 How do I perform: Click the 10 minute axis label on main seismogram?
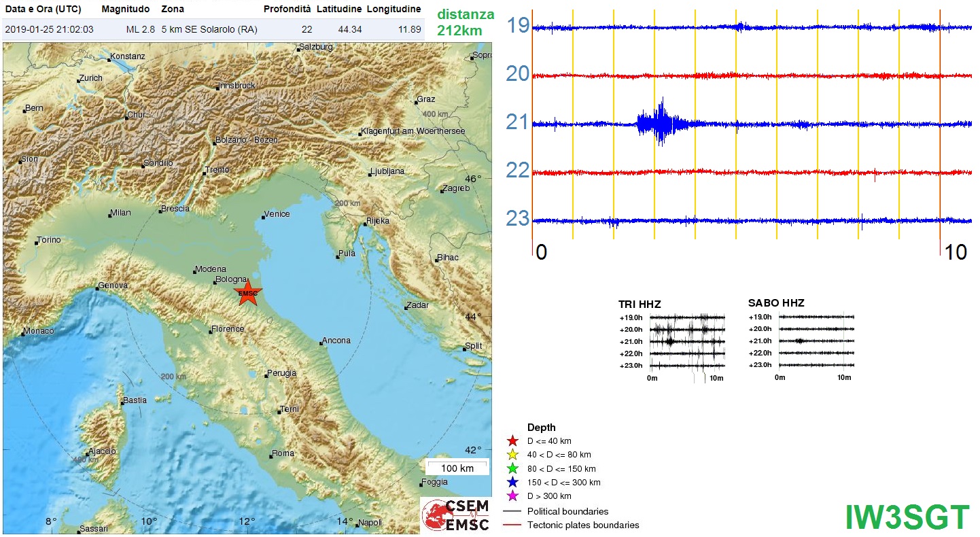coord(956,252)
